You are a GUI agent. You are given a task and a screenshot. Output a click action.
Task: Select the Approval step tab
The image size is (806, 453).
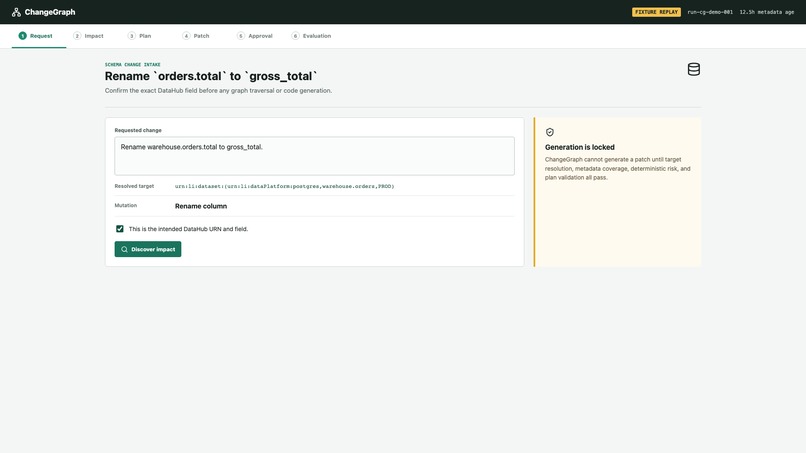tap(255, 36)
